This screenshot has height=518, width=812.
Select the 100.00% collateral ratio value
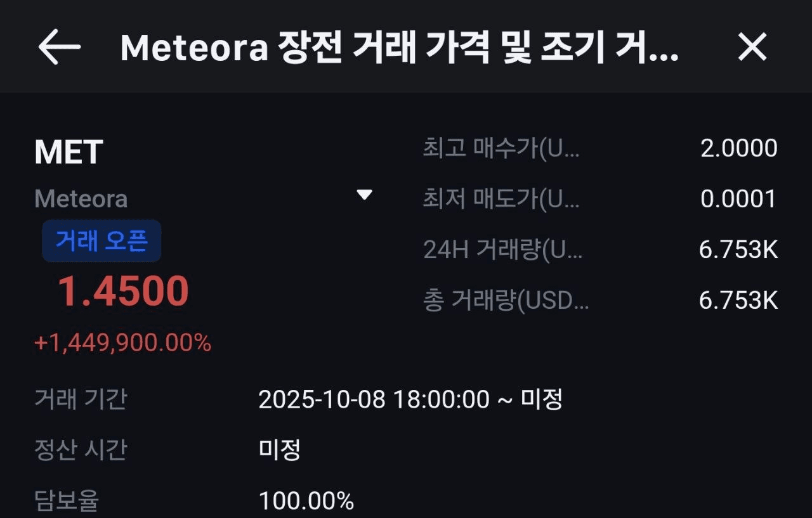click(x=306, y=501)
